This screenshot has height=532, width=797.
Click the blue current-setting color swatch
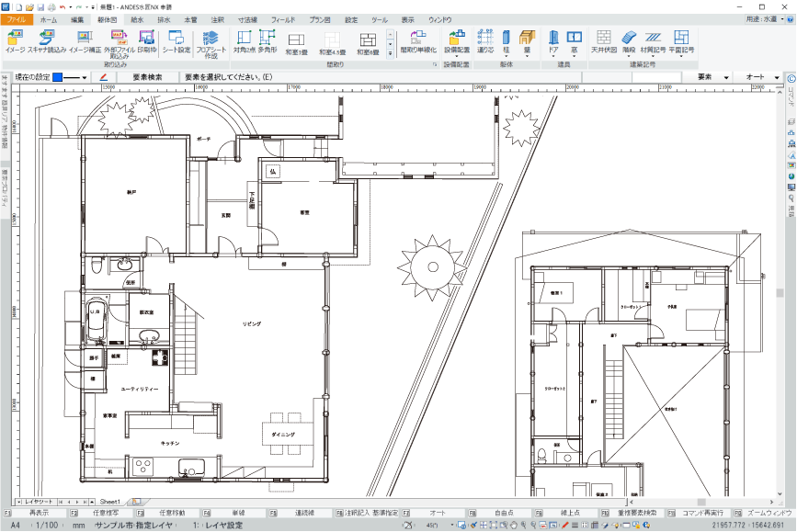(57, 77)
